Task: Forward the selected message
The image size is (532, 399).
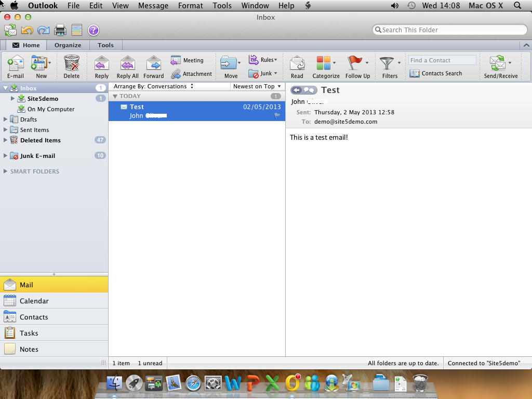Action: [154, 67]
